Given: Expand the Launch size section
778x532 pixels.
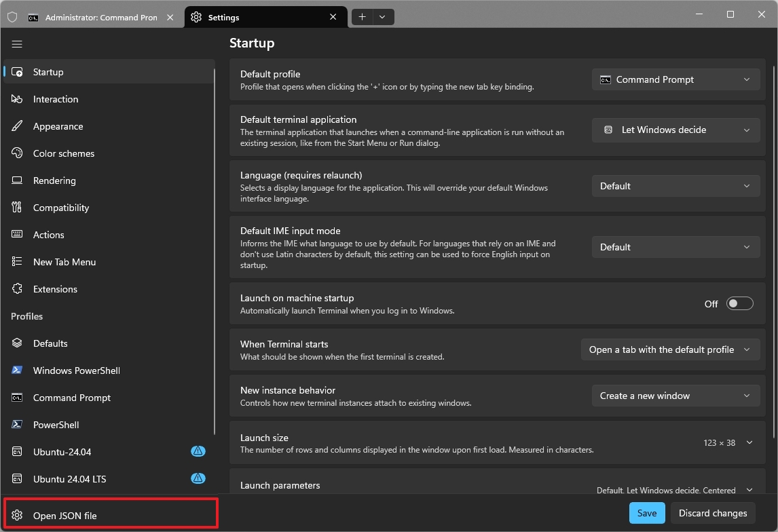Looking at the screenshot, I should point(749,442).
